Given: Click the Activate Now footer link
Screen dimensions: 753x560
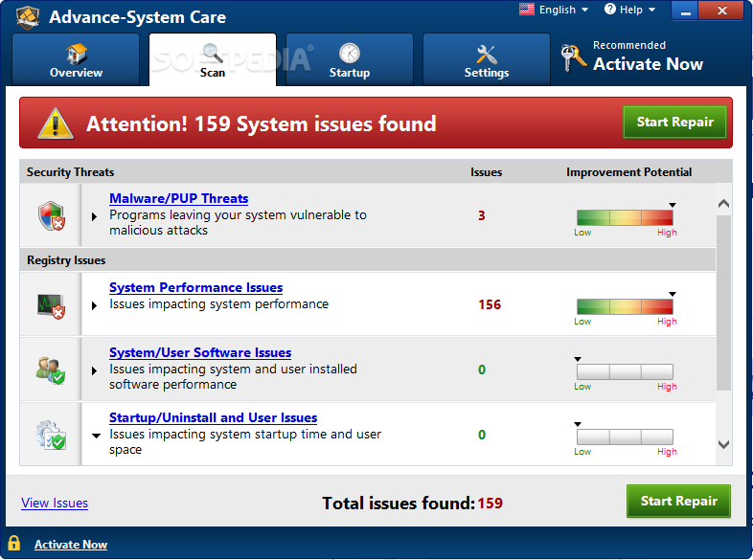Looking at the screenshot, I should 71,544.
